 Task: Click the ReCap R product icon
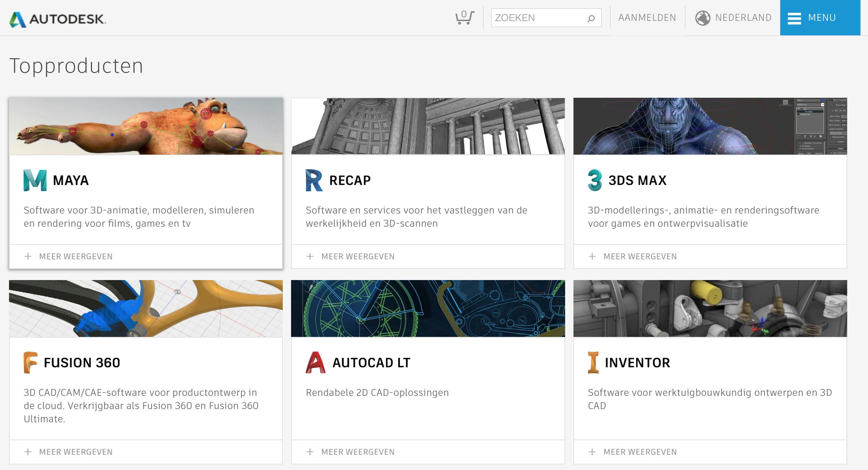(x=314, y=180)
